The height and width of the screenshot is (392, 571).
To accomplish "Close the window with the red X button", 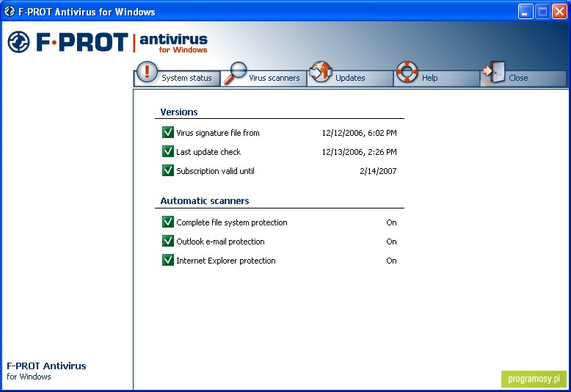I will [x=559, y=12].
